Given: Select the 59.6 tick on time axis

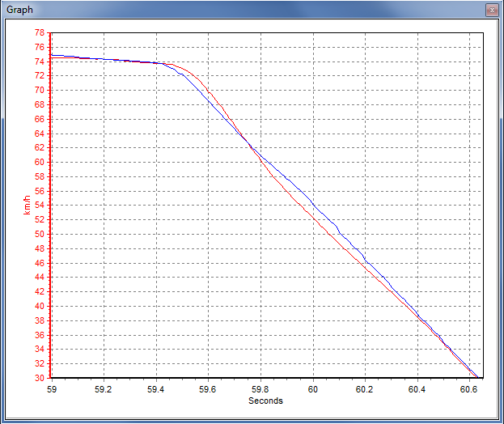Looking at the screenshot, I should coord(208,388).
